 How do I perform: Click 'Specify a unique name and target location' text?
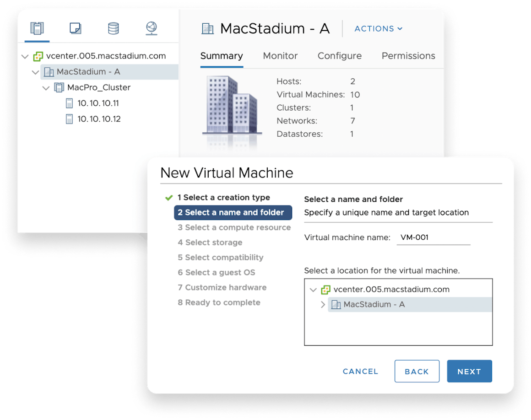(x=386, y=213)
